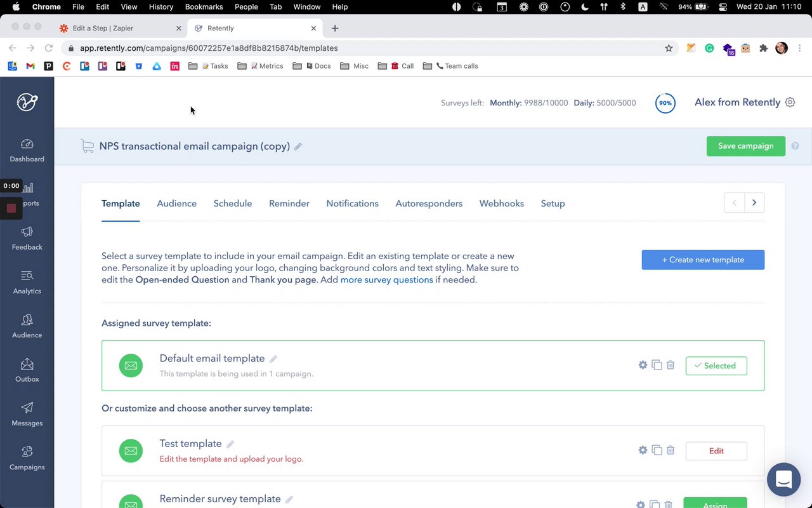Open the Chrome three-dot menu
The height and width of the screenshot is (508, 812).
coord(800,48)
